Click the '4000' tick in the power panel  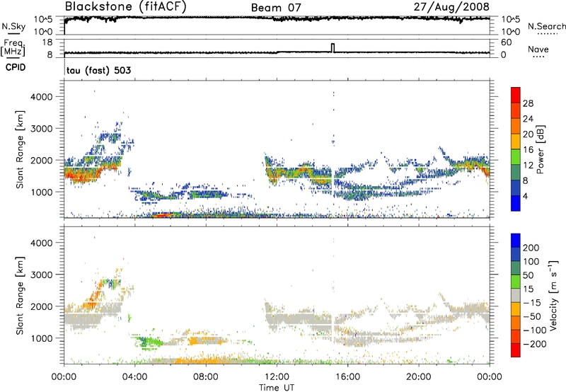point(41,97)
